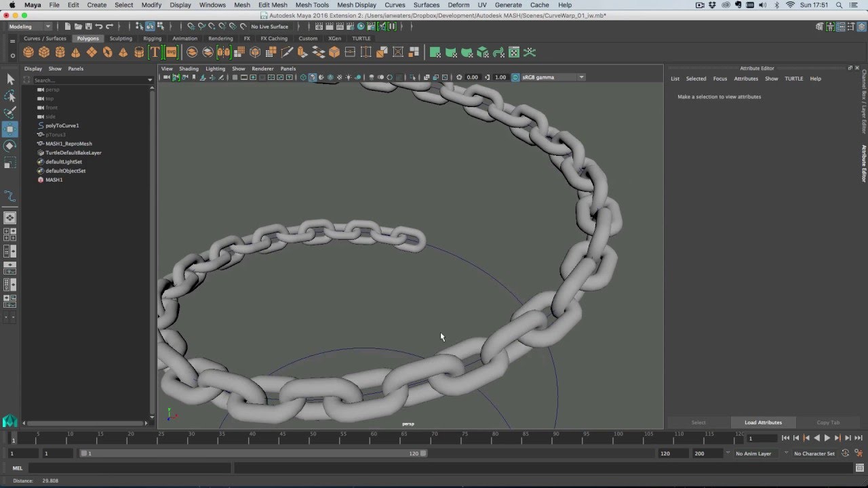Click the Multi-Cut knife shelf icon
The width and height of the screenshot is (868, 488).
point(287,52)
